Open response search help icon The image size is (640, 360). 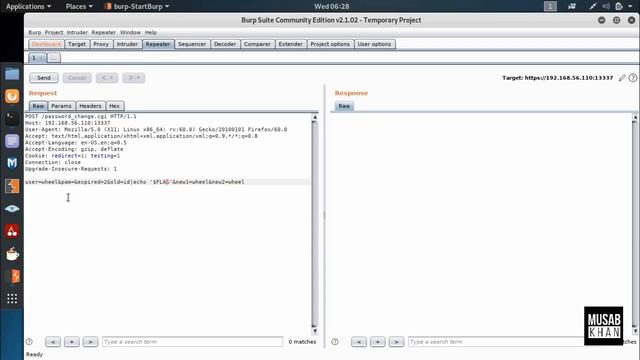coord(335,342)
